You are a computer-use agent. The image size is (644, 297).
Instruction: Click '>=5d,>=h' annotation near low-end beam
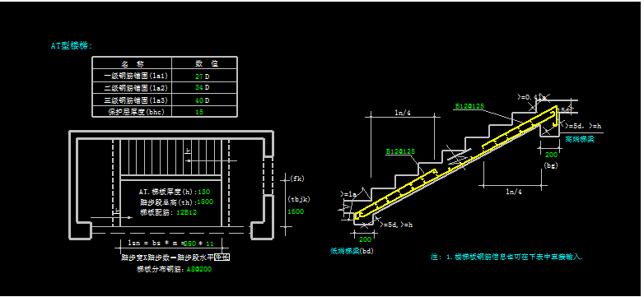pyautogui.click(x=397, y=224)
